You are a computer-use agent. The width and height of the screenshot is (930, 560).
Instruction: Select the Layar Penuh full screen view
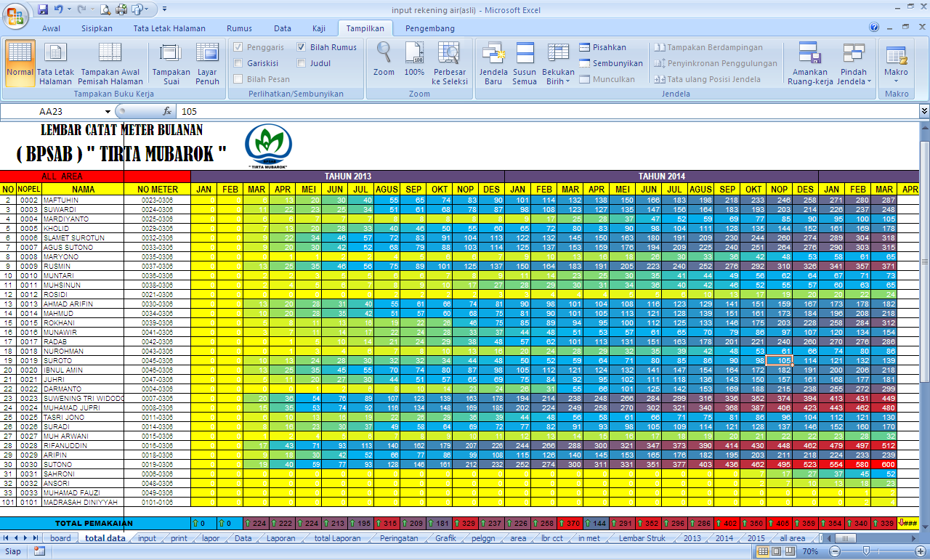point(207,63)
